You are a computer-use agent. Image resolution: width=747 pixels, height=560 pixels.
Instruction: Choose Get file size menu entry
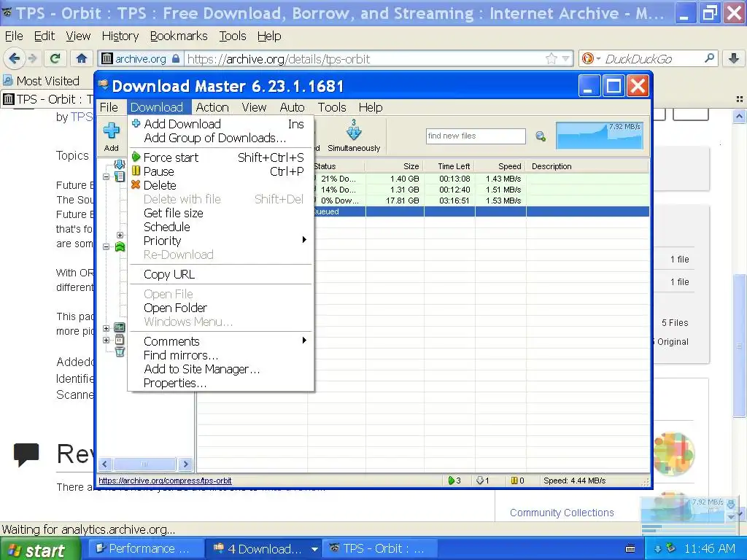click(x=220, y=213)
